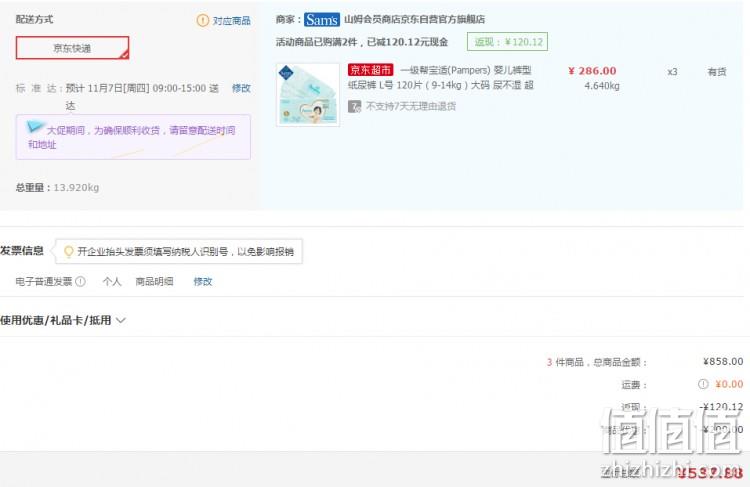Click the 电子普通发票 info icon
This screenshot has height=487, width=750.
click(80, 281)
